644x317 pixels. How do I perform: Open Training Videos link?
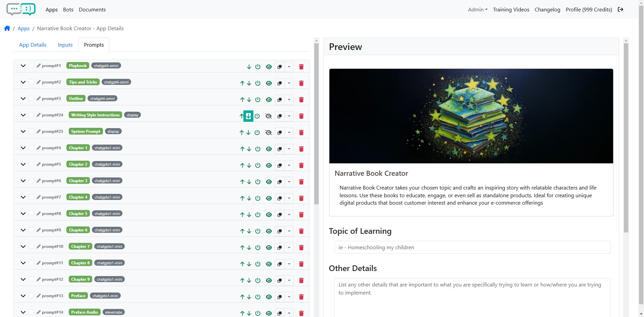click(x=511, y=10)
